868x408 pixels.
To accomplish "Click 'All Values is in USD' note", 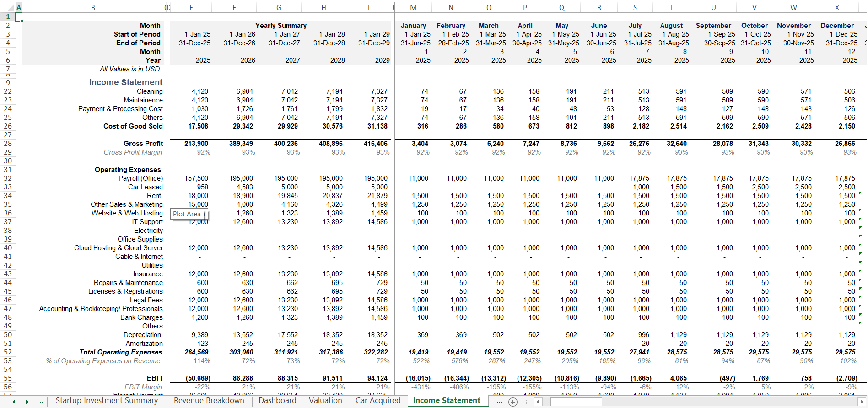I will (x=130, y=69).
